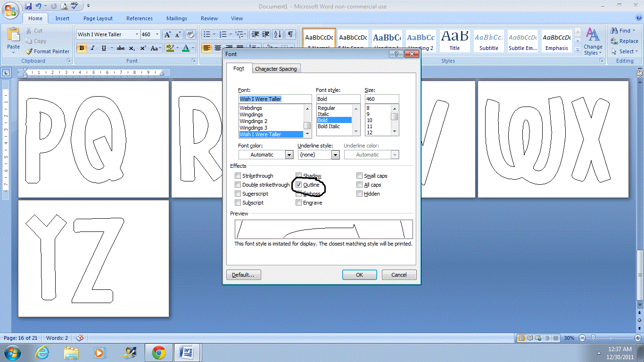Image resolution: width=644 pixels, height=362 pixels.
Task: Open the Change Case (Aa) dropdown arrow
Action: click(160, 48)
